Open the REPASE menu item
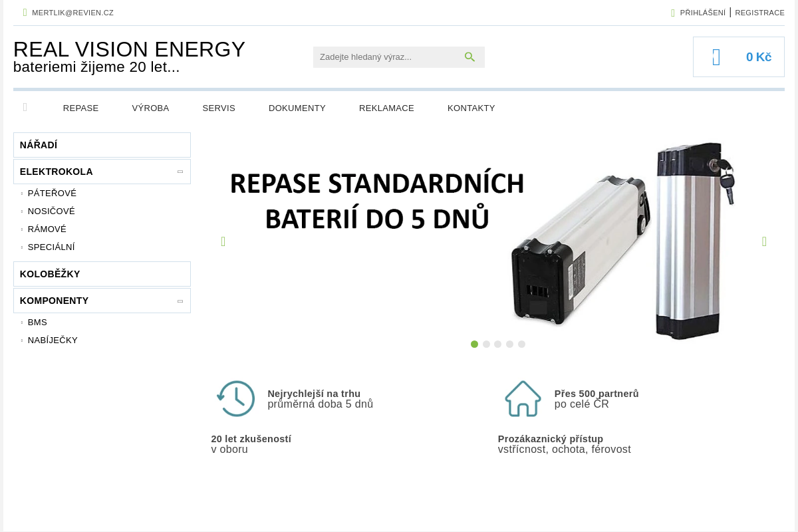798x532 pixels. pos(80,108)
